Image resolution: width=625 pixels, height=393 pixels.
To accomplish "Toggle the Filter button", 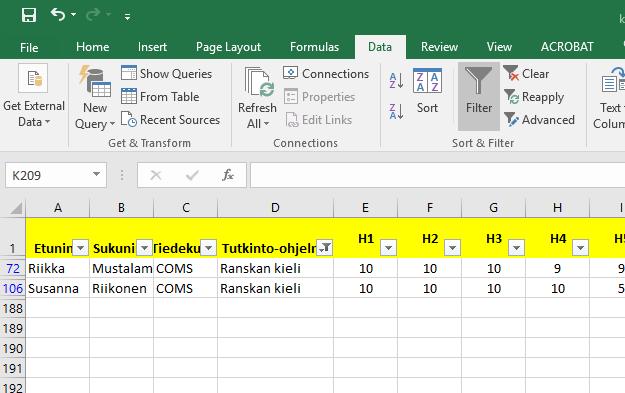I will pyautogui.click(x=479, y=96).
